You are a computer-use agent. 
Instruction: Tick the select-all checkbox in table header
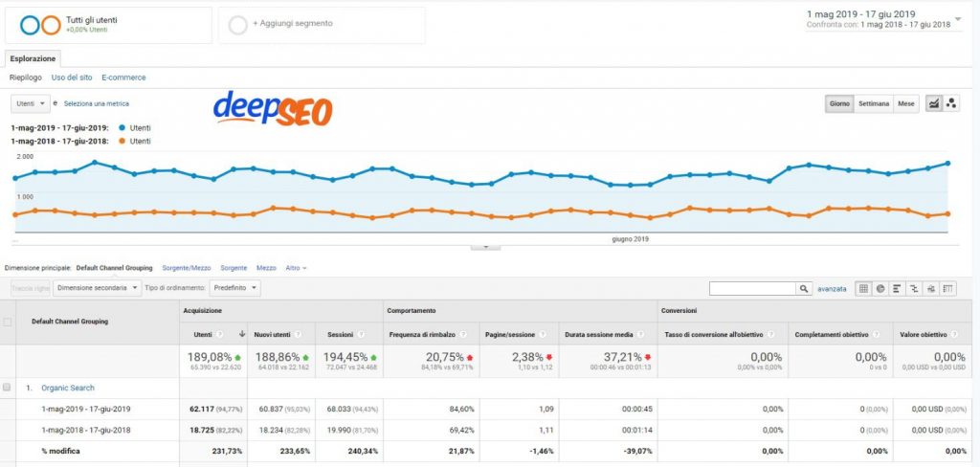point(8,322)
